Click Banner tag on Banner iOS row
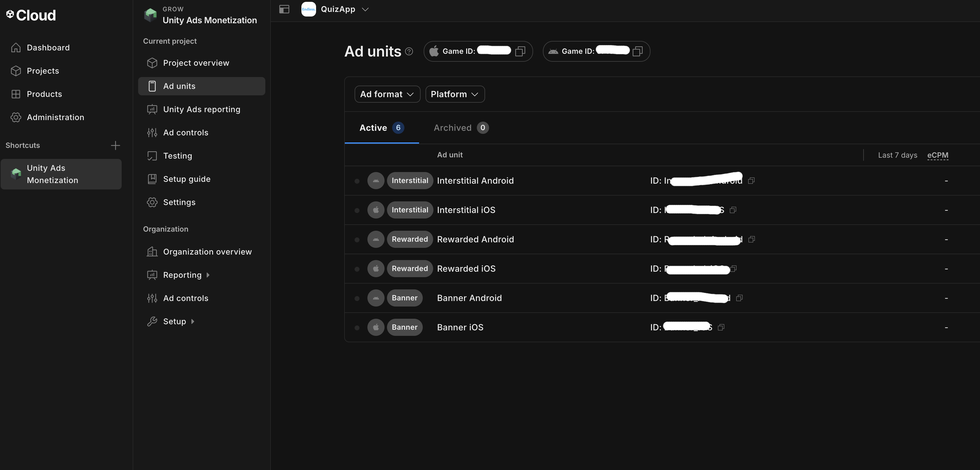This screenshot has height=470, width=980. tap(404, 327)
